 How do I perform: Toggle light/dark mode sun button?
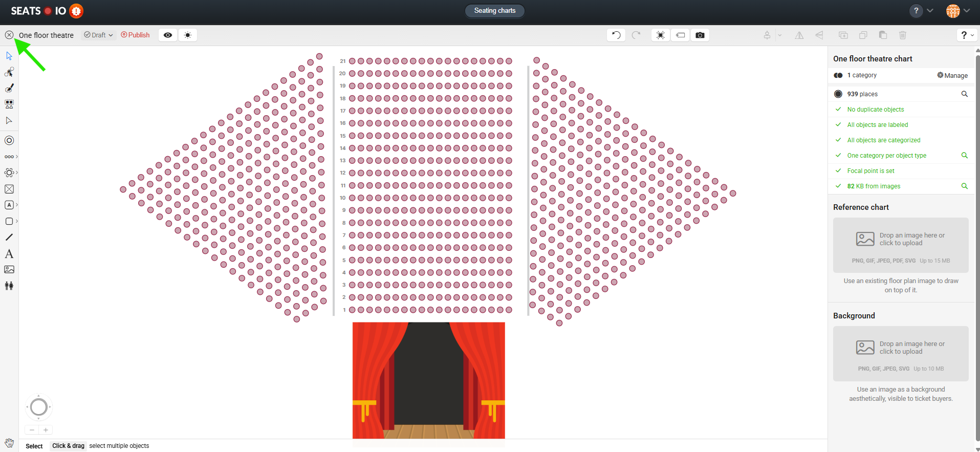point(188,35)
